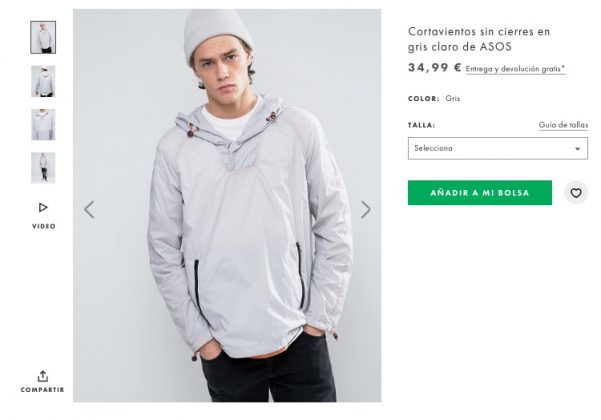The width and height of the screenshot is (601, 420).
Task: Click the VIDEO text label
Action: click(x=43, y=226)
